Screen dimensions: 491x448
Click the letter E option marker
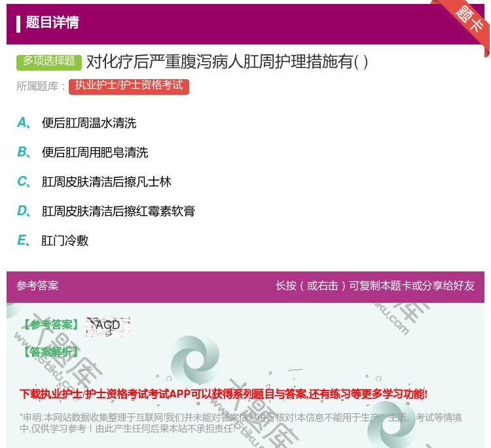[24, 240]
